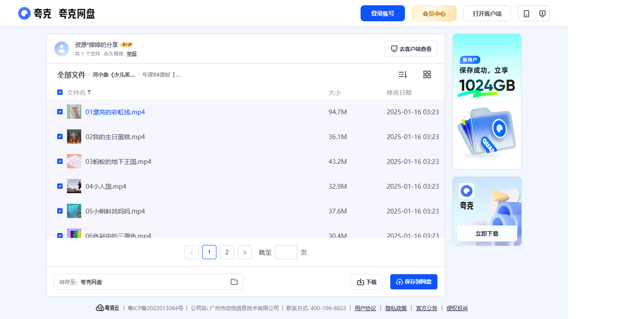The width and height of the screenshot is (644, 319).
Task: Open 官方公告 footer link
Action: [427, 308]
